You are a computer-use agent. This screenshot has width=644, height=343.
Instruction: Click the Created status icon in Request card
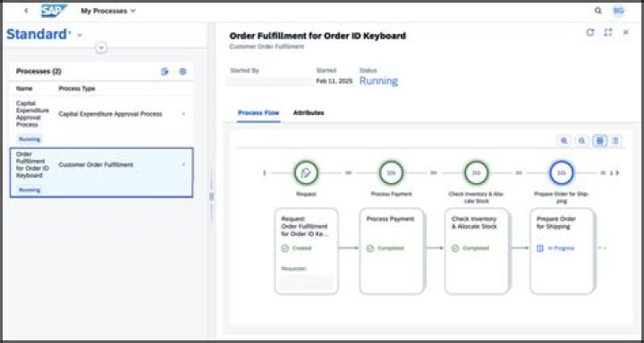[285, 248]
